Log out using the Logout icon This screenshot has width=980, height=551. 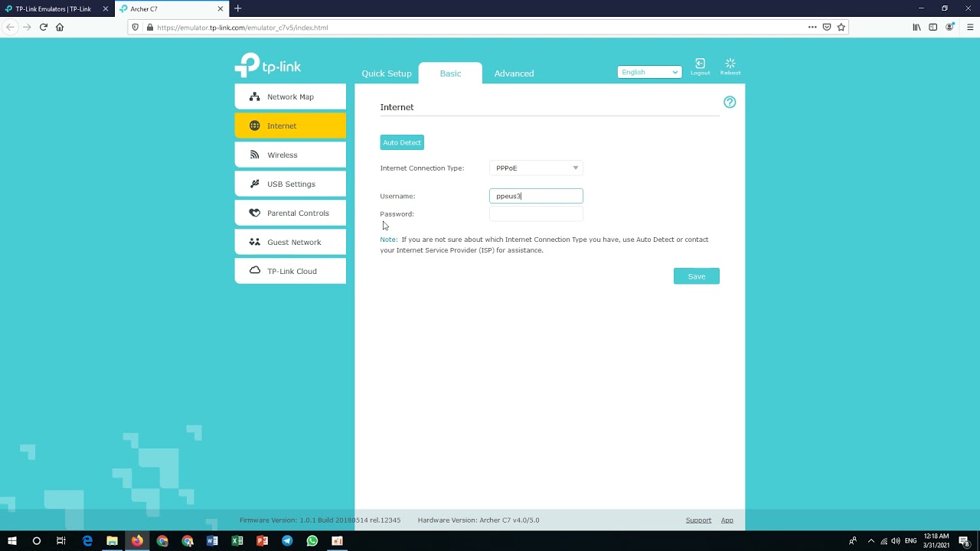pos(700,67)
